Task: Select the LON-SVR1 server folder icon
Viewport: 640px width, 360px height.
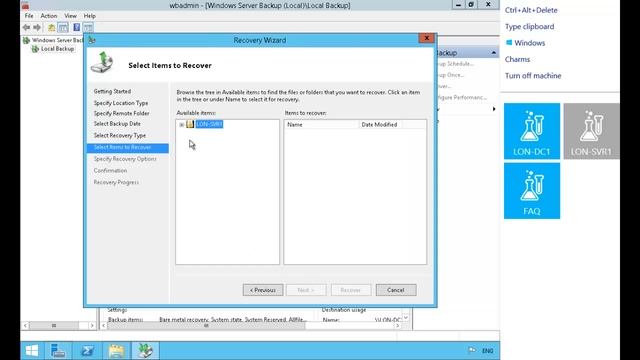Action: [190, 124]
